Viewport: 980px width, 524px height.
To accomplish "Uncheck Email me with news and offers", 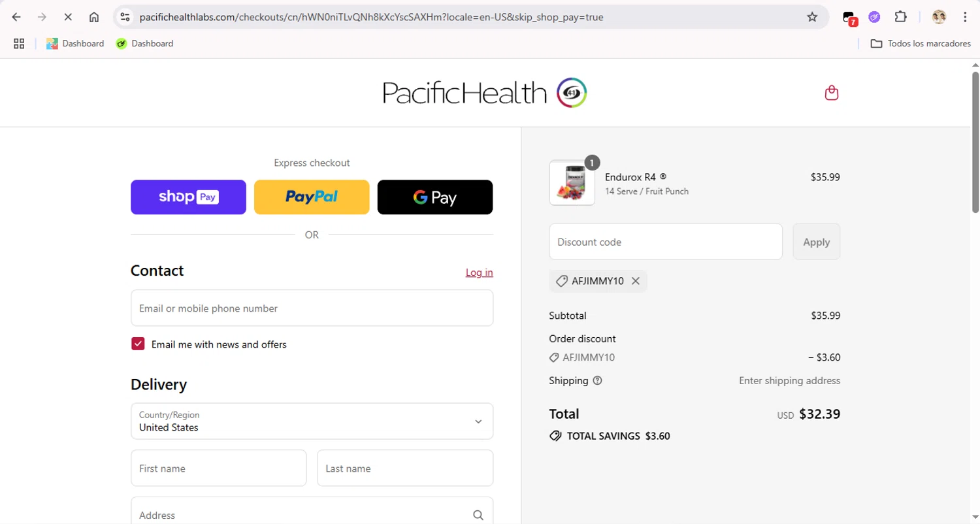I will (138, 344).
